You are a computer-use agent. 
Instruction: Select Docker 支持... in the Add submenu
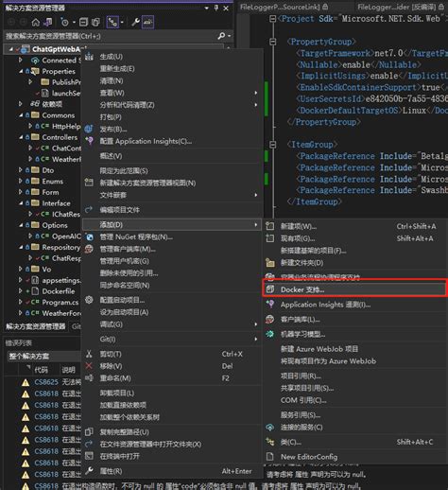(x=354, y=289)
